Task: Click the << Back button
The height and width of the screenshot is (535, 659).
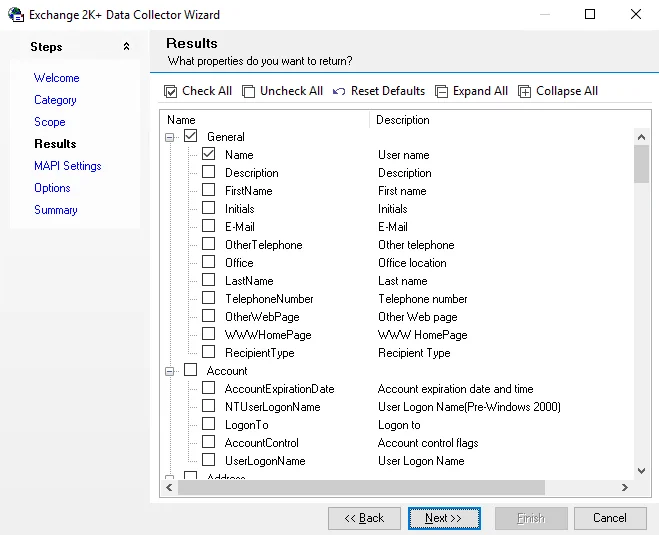Action: pyautogui.click(x=364, y=518)
